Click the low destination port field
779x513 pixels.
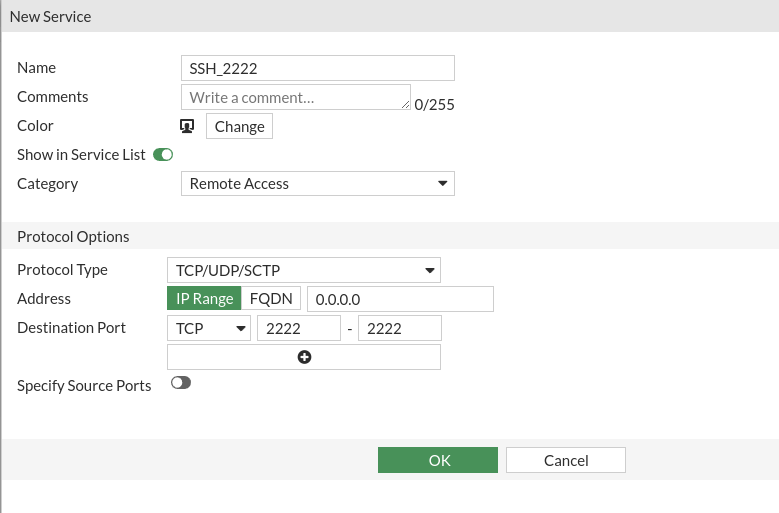pyautogui.click(x=299, y=328)
